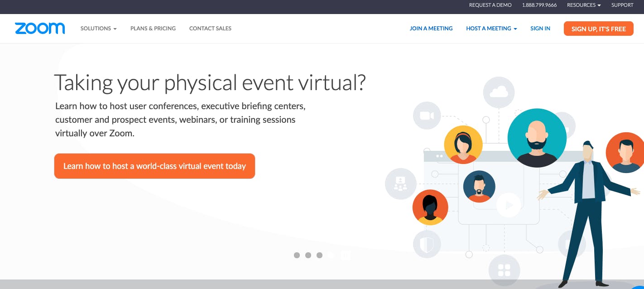Viewport: 644px width, 289px height.
Task: Click the bearded man teal avatar
Action: pyautogui.click(x=537, y=138)
